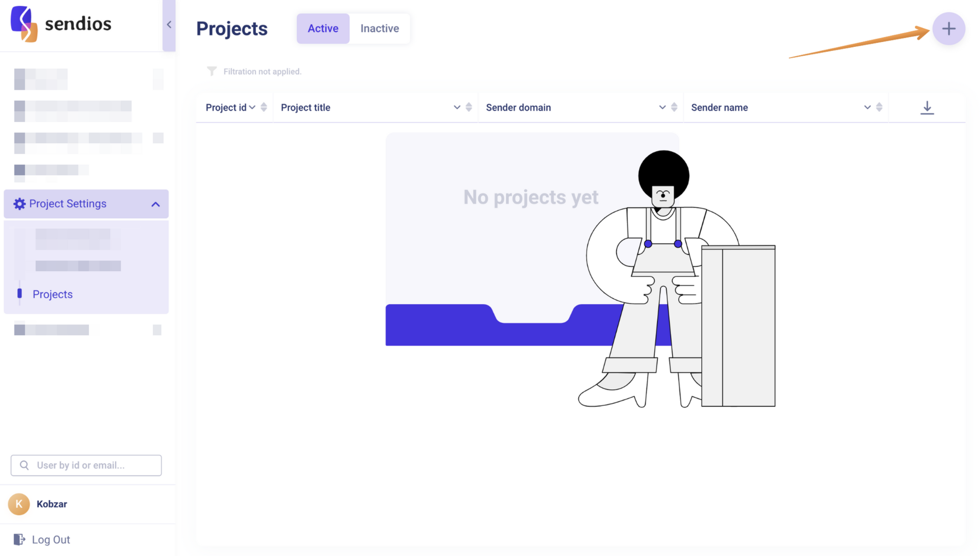Click the filter funnel icon
980x556 pixels.
pos(211,71)
